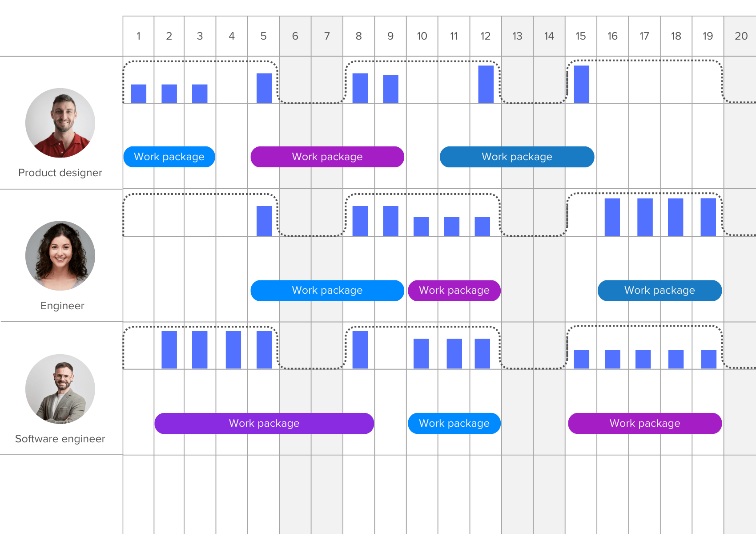Open Product designer's purple work package, days 5-9

[327, 157]
